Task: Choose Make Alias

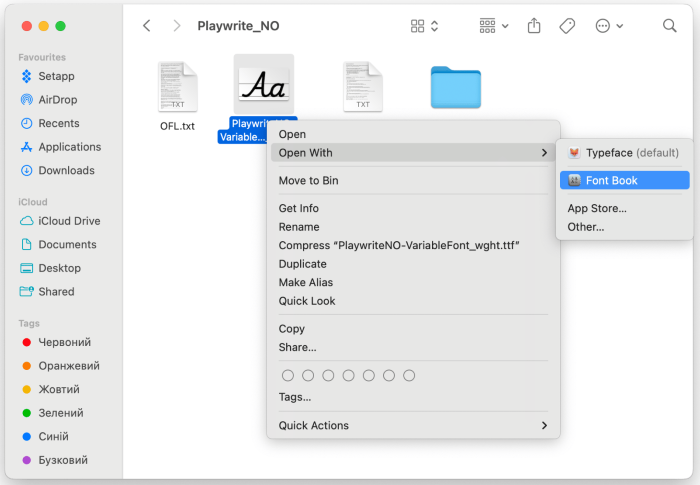Action: 413,282
